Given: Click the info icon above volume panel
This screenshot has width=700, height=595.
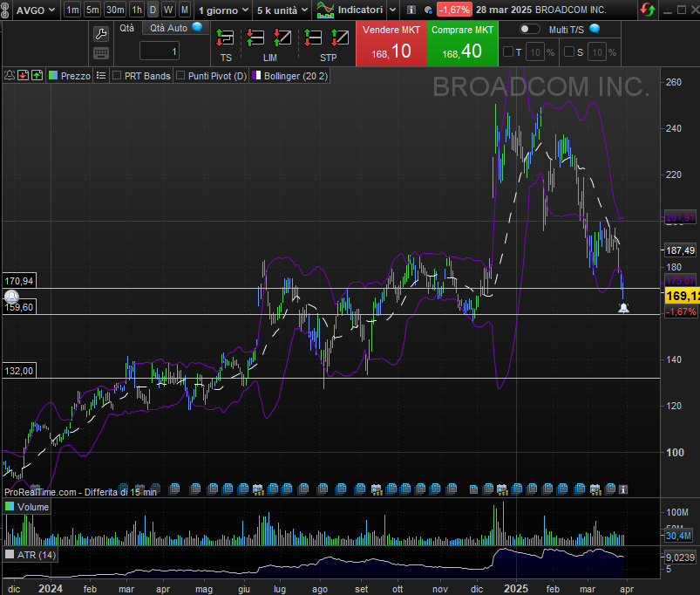Looking at the screenshot, I should [x=622, y=489].
